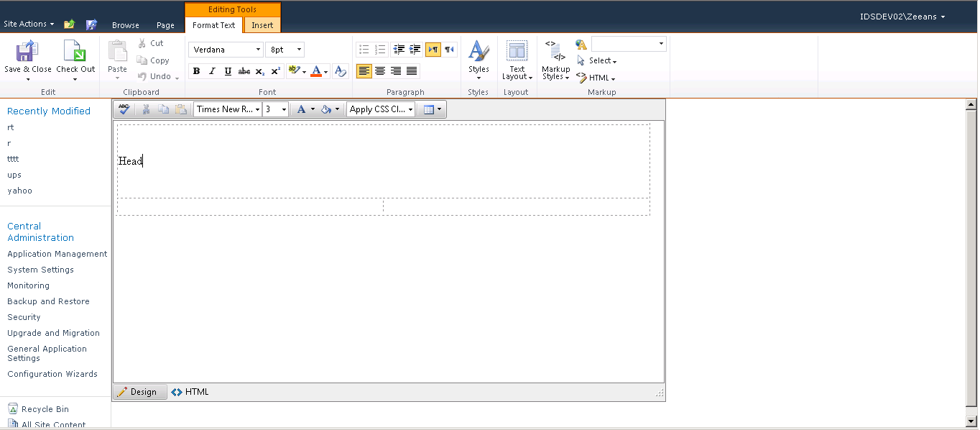
Task: Set left-to-right text direction
Action: click(x=433, y=50)
